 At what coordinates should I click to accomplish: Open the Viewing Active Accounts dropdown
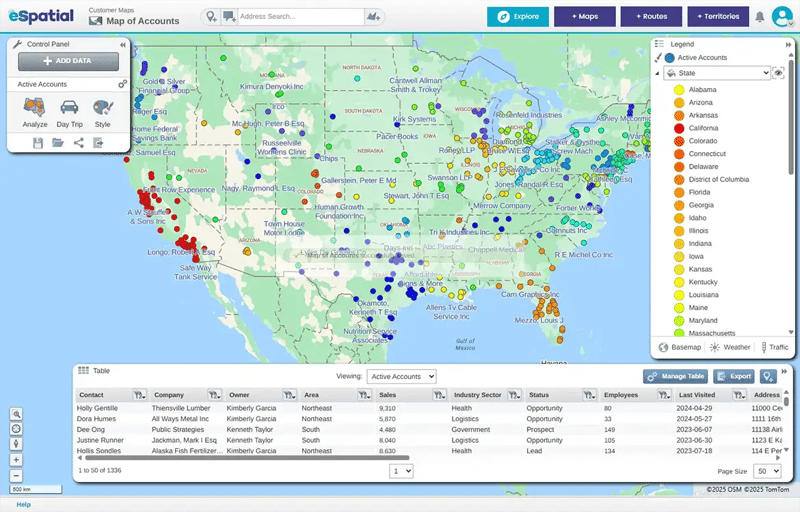click(x=401, y=376)
